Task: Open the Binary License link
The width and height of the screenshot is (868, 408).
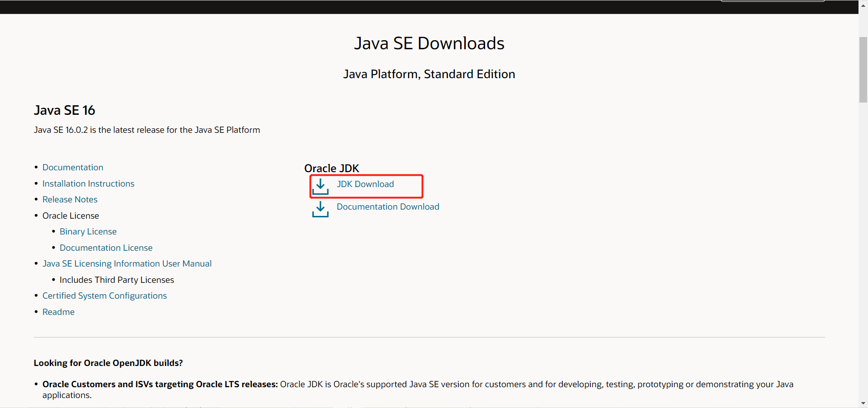Action: (x=88, y=232)
